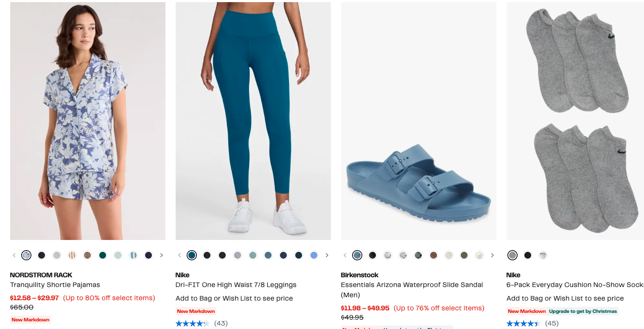Choose sage green leggings swatch
The image size is (644, 329).
click(253, 255)
